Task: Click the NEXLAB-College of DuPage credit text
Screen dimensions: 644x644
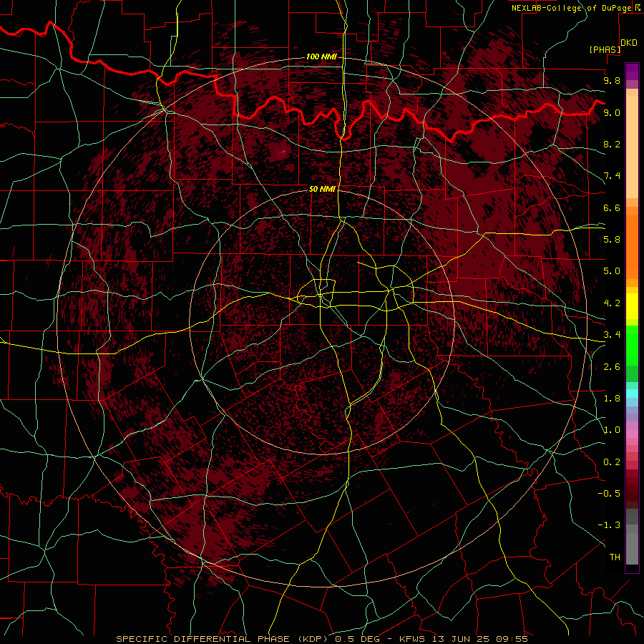Action: click(x=572, y=8)
